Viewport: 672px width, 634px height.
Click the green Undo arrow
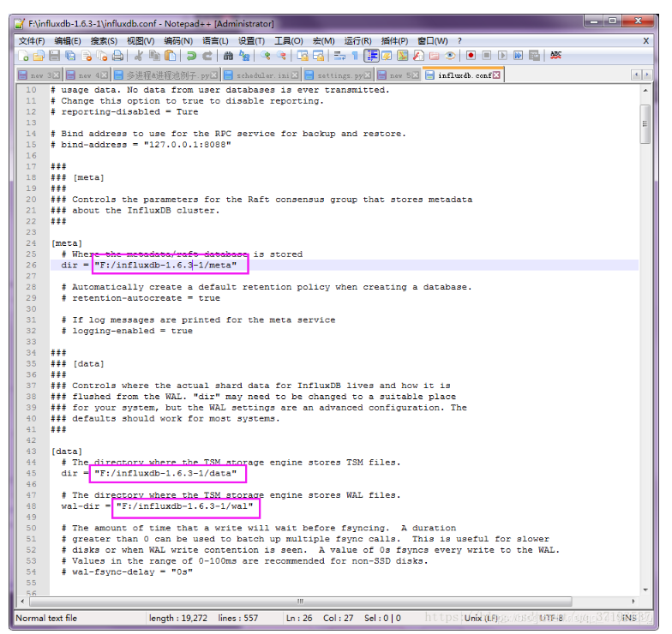pos(191,56)
